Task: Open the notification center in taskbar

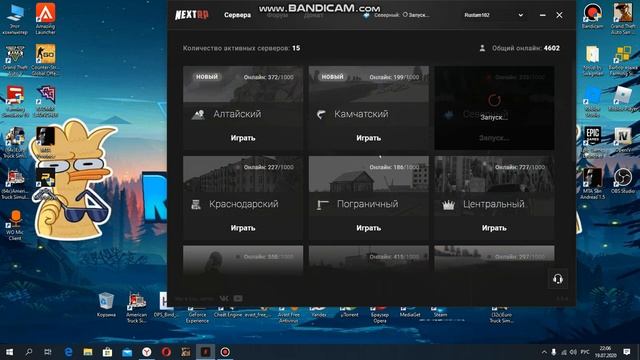Action: coord(627,352)
